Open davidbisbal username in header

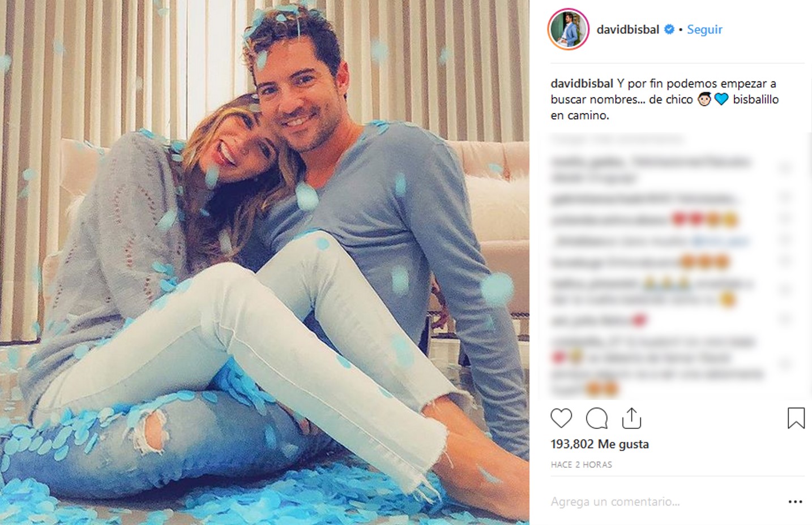(x=627, y=29)
